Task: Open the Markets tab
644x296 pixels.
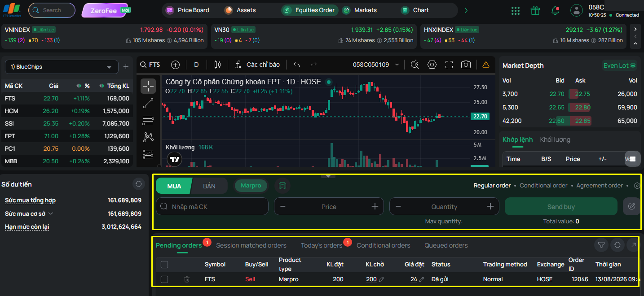Action: click(x=360, y=10)
